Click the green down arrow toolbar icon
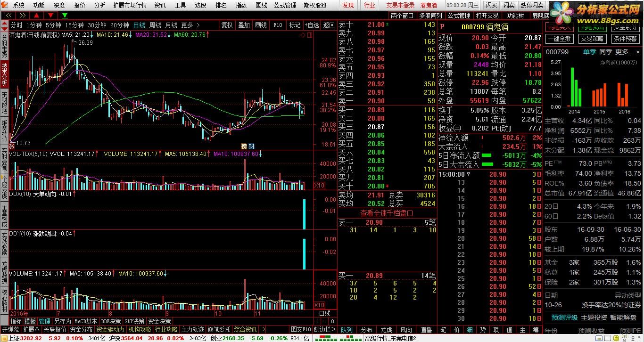 pyautogui.click(x=65, y=16)
